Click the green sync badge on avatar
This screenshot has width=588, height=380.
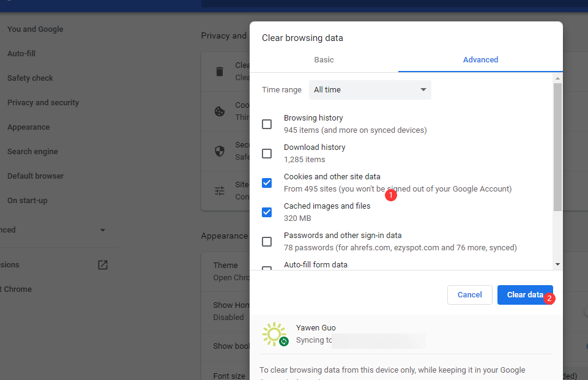284,341
